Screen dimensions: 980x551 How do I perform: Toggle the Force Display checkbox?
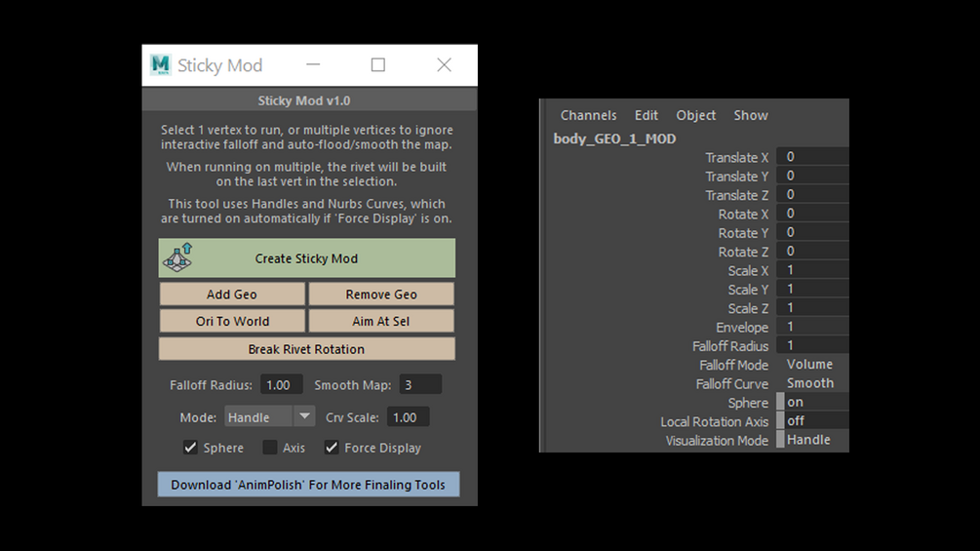click(x=332, y=448)
